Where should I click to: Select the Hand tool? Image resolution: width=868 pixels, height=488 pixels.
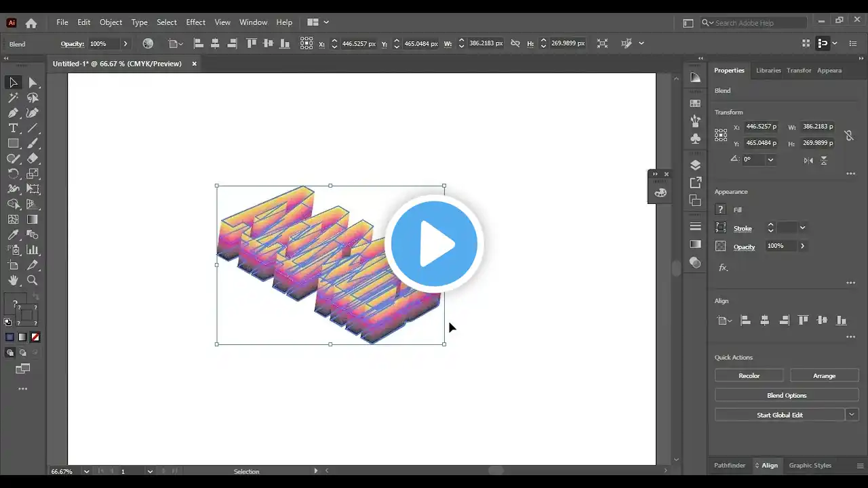(14, 280)
